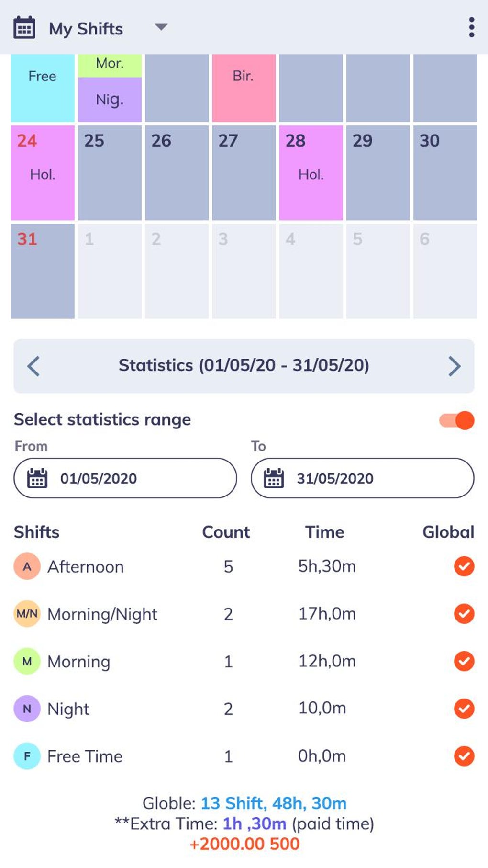Click the Morning/Night 'M/N' badge
Screen dimensions: 488x868
(x=27, y=614)
